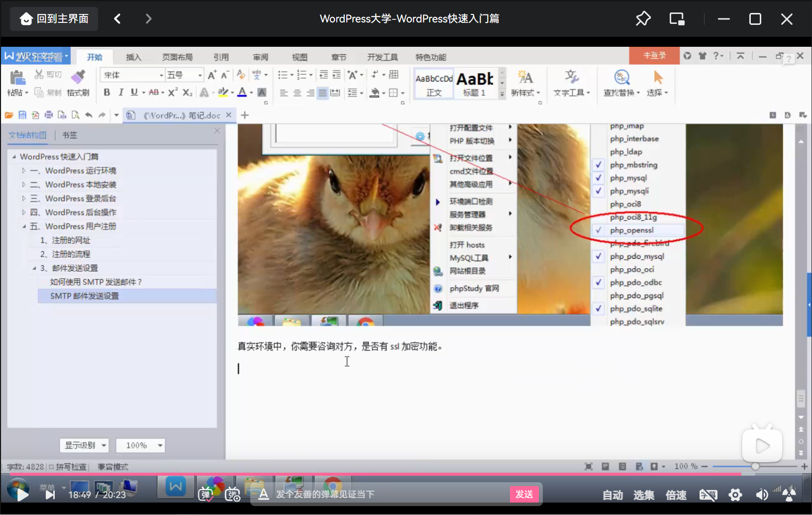This screenshot has height=515, width=812.
Task: Collapse 五、WordPress 用户注册 tree node
Action: point(23,226)
